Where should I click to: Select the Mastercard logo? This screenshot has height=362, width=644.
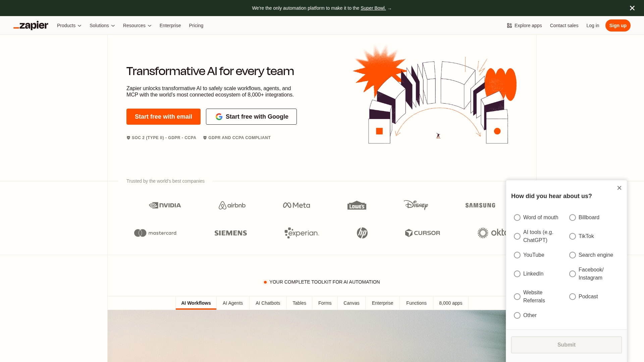click(155, 233)
